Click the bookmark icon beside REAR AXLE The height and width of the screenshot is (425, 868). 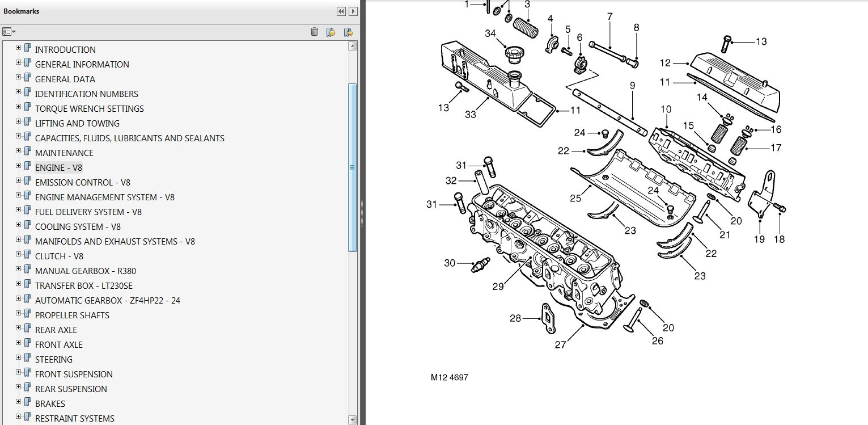point(27,329)
